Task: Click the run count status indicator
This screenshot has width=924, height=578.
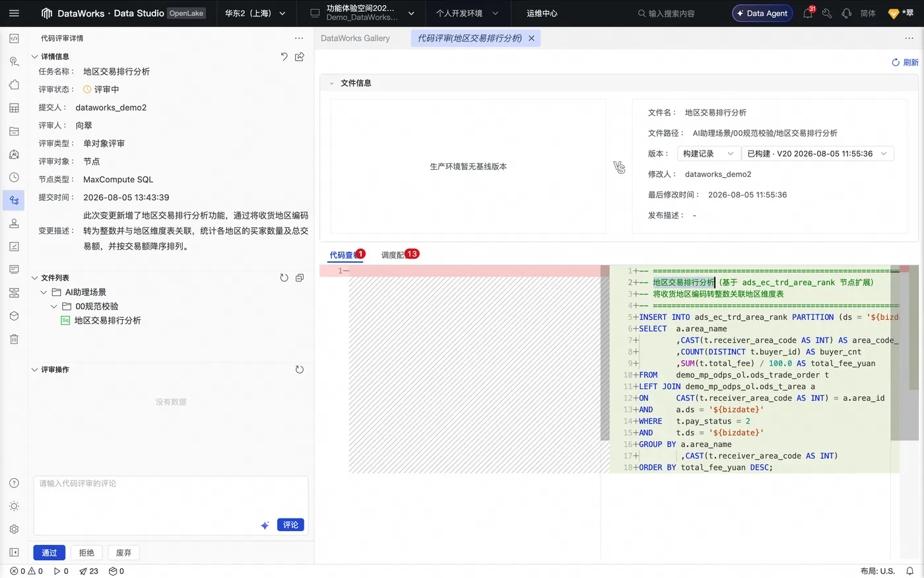Action: pyautogui.click(x=61, y=571)
